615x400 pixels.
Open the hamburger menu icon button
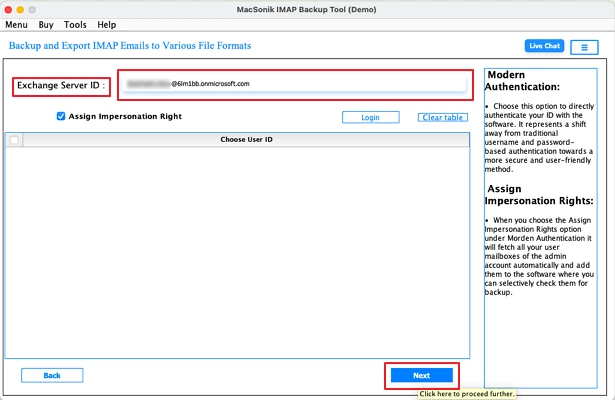point(584,47)
